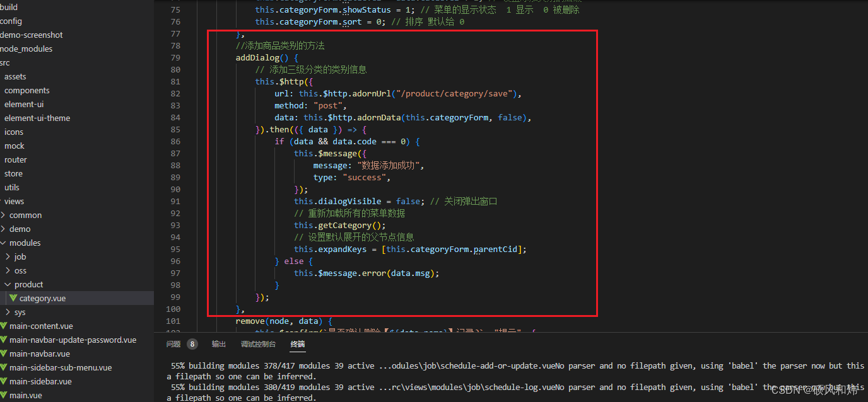Click the Vue icon next to main-navbar.vue
This screenshot has height=402, width=868.
pyautogui.click(x=4, y=353)
